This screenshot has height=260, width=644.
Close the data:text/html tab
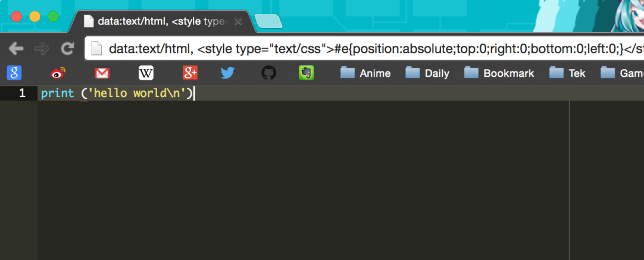coord(238,22)
